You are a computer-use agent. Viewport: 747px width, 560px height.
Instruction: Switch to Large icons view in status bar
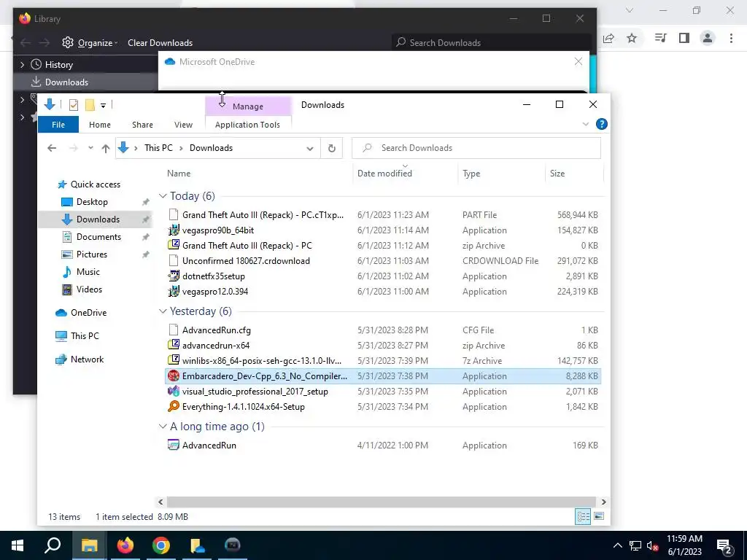click(599, 517)
